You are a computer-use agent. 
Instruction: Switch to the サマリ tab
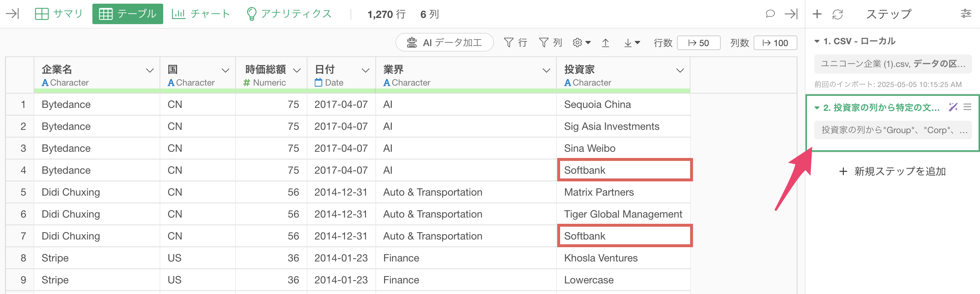click(59, 14)
